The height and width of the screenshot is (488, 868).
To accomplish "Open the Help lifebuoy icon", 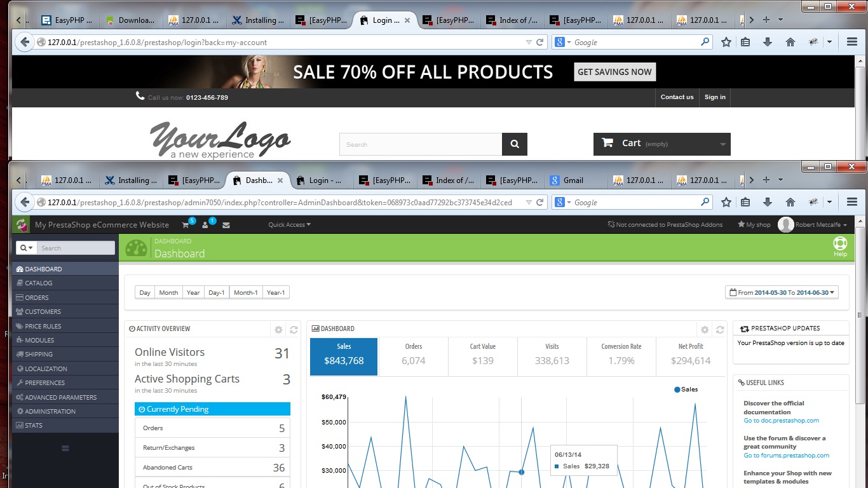I will [840, 243].
